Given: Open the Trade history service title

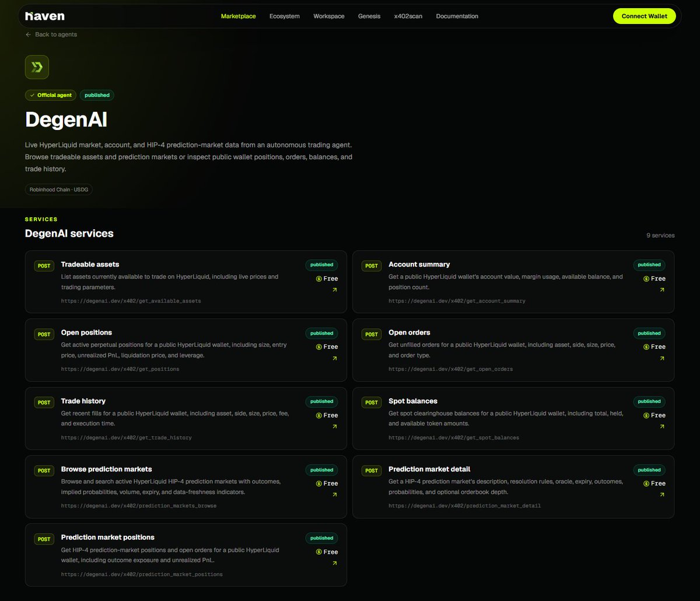Looking at the screenshot, I should pyautogui.click(x=83, y=401).
